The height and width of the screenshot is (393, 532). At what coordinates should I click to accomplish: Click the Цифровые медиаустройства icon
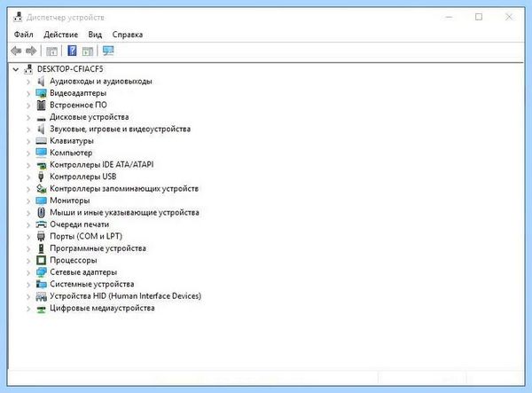pyautogui.click(x=41, y=309)
